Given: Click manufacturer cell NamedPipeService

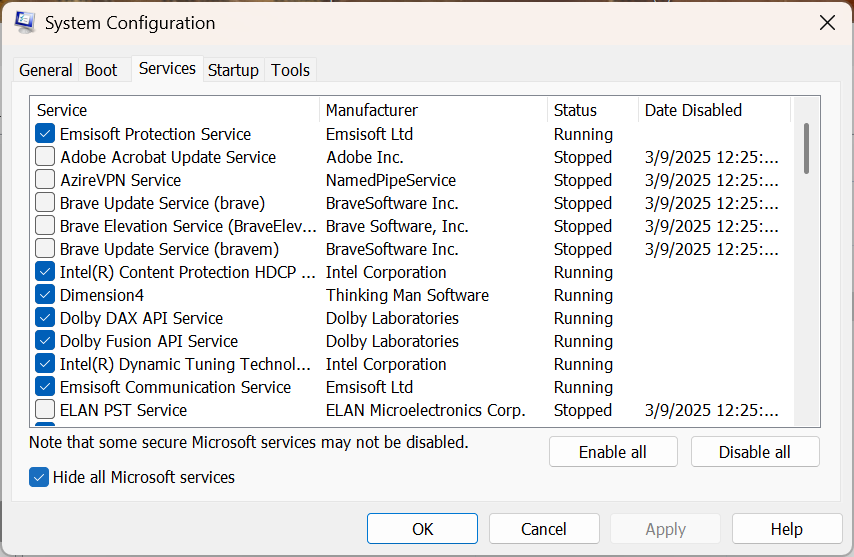Looking at the screenshot, I should [391, 180].
